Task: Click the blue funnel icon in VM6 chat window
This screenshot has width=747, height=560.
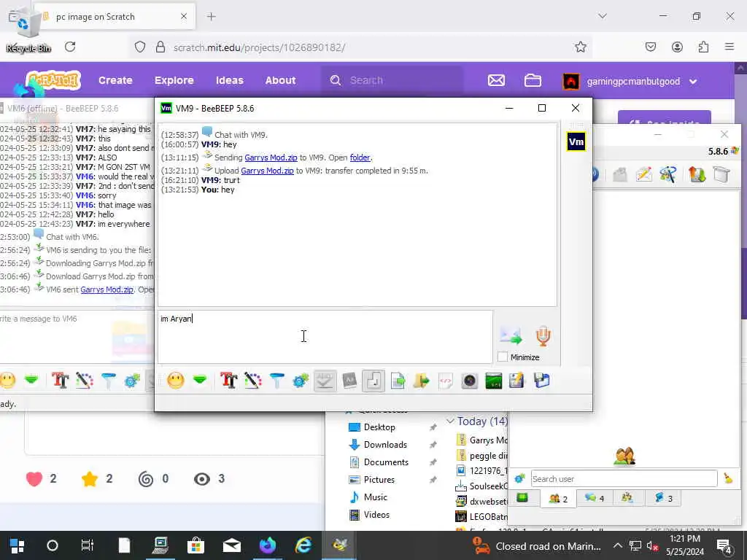Action: (x=109, y=381)
